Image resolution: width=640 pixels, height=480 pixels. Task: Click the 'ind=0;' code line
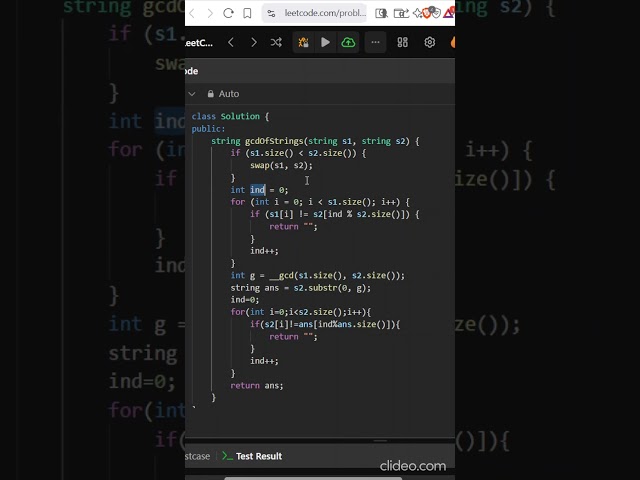point(244,300)
